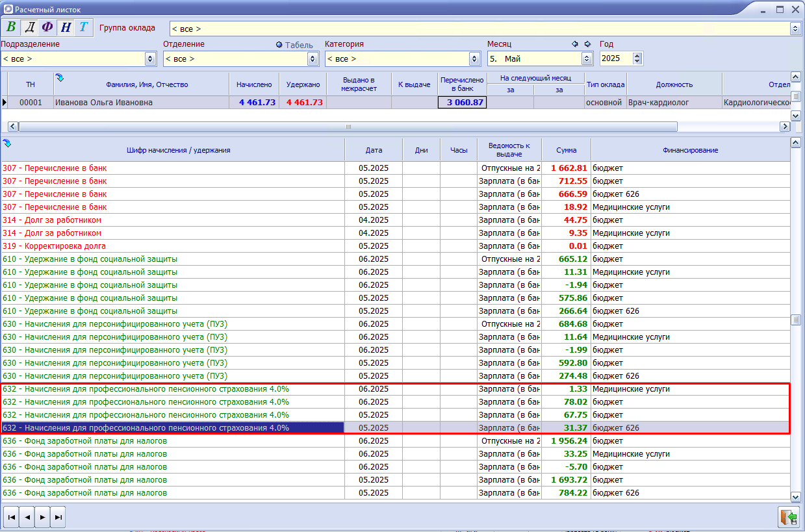Screen dimensions: 805x532
Task: Click the 'Начислено' column header
Action: point(254,84)
